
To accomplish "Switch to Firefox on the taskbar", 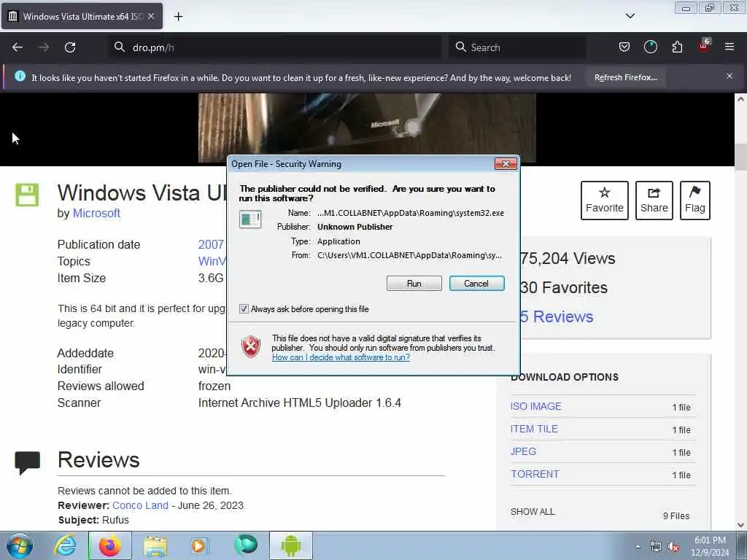I will point(109,545).
